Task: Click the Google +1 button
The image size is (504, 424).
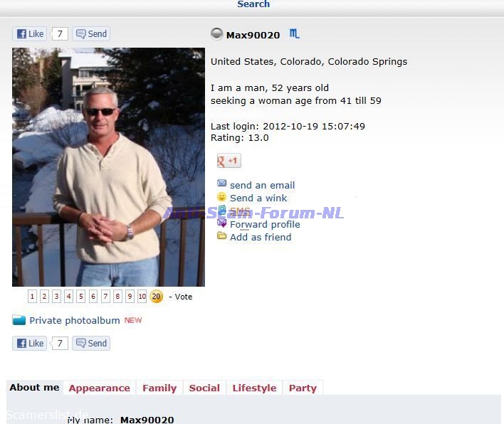Action: coord(229,161)
